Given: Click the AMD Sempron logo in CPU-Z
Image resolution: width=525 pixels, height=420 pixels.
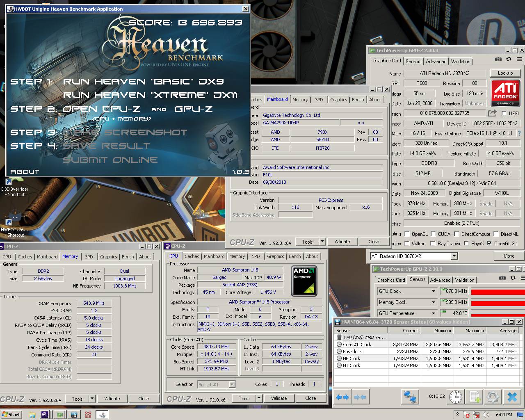Looking at the screenshot, I should point(304,281).
